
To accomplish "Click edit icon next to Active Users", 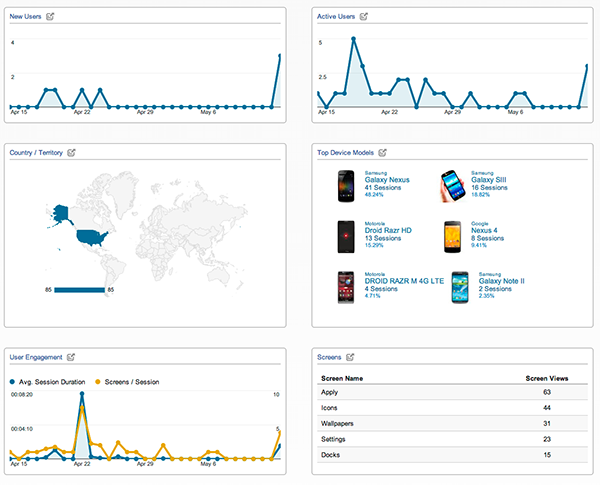I will coord(364,16).
